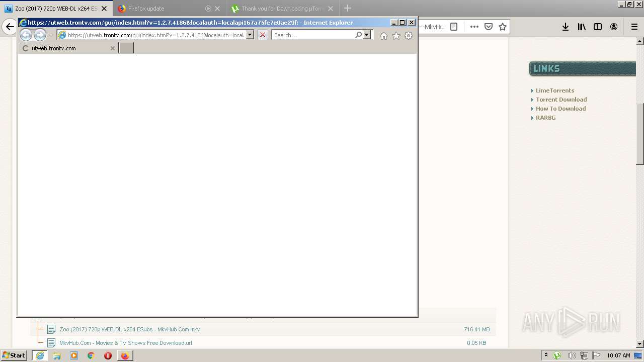
Task: Open Firefox page actions menu
Action: (474, 27)
